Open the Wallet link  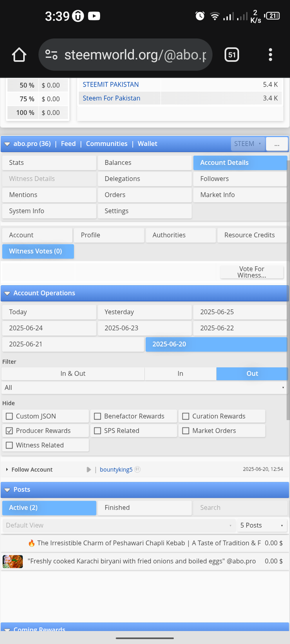(148, 144)
